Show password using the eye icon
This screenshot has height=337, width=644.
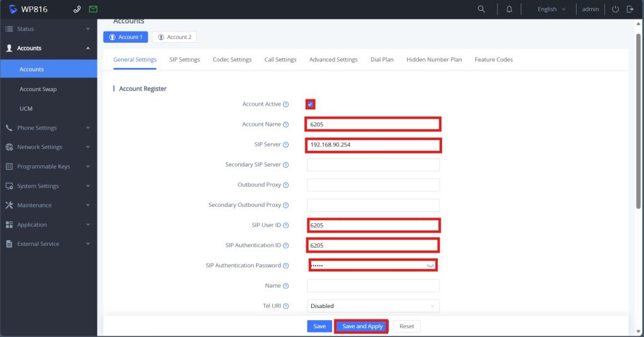coord(431,266)
